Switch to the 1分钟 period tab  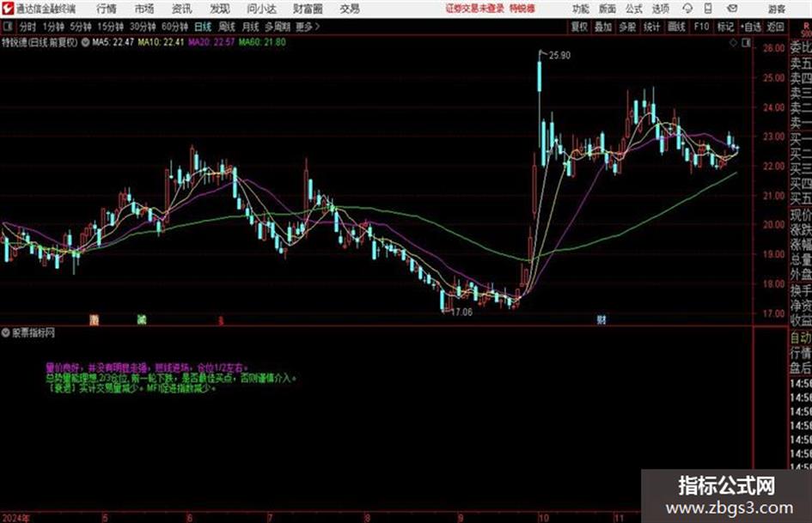tap(52, 27)
